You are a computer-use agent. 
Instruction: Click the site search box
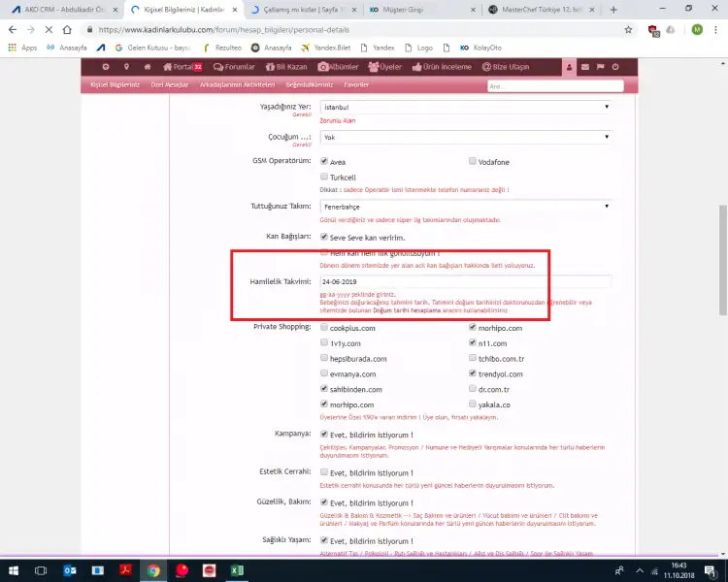[x=553, y=85]
